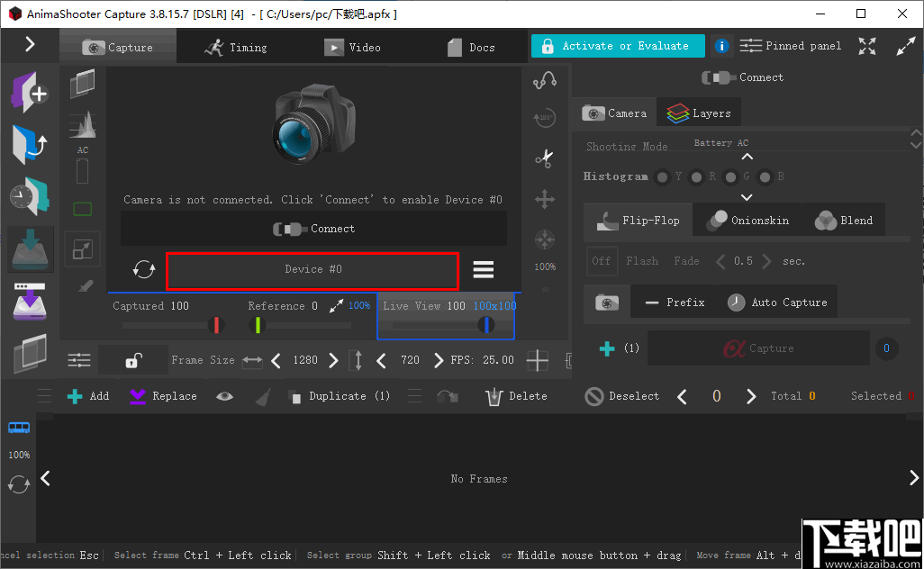This screenshot has width=924, height=569.
Task: Toggle the G histogram channel
Action: pos(729,177)
